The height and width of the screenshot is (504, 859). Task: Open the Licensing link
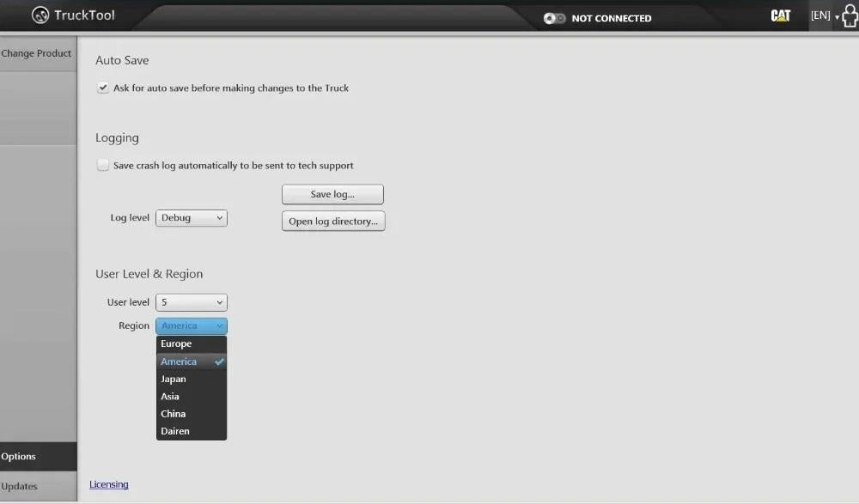pos(109,484)
